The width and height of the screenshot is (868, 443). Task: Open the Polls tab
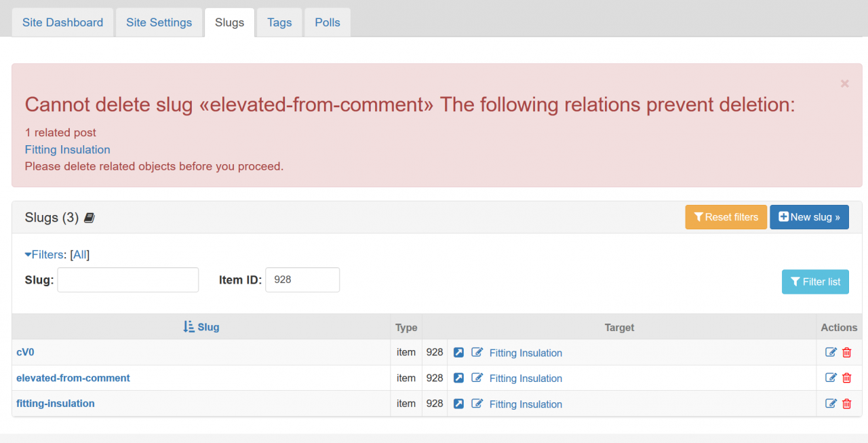pyautogui.click(x=328, y=22)
